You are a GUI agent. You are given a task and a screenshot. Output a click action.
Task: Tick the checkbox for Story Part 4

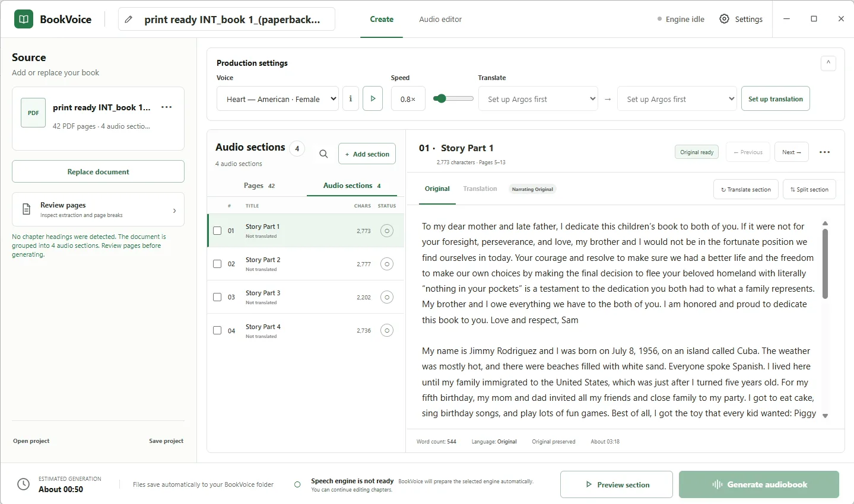217,330
